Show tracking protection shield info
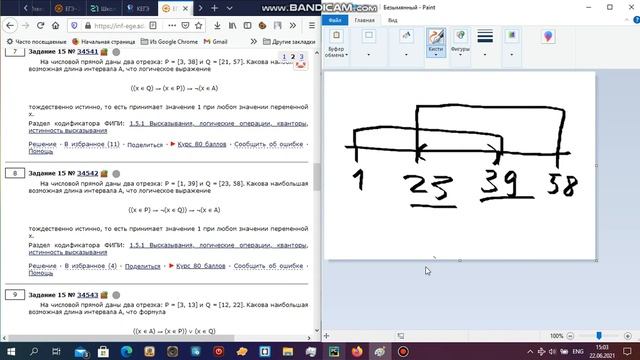 (74, 25)
